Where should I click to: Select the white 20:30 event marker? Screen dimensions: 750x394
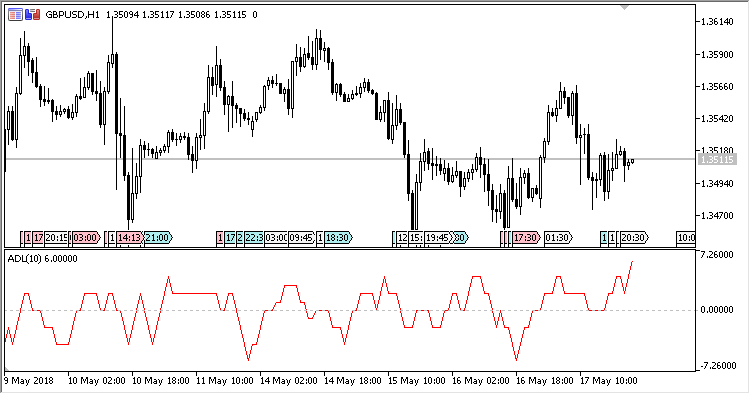[634, 238]
